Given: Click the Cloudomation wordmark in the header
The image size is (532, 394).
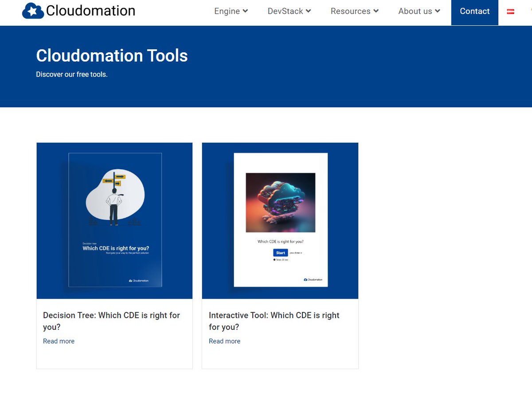Looking at the screenshot, I should click(x=90, y=11).
